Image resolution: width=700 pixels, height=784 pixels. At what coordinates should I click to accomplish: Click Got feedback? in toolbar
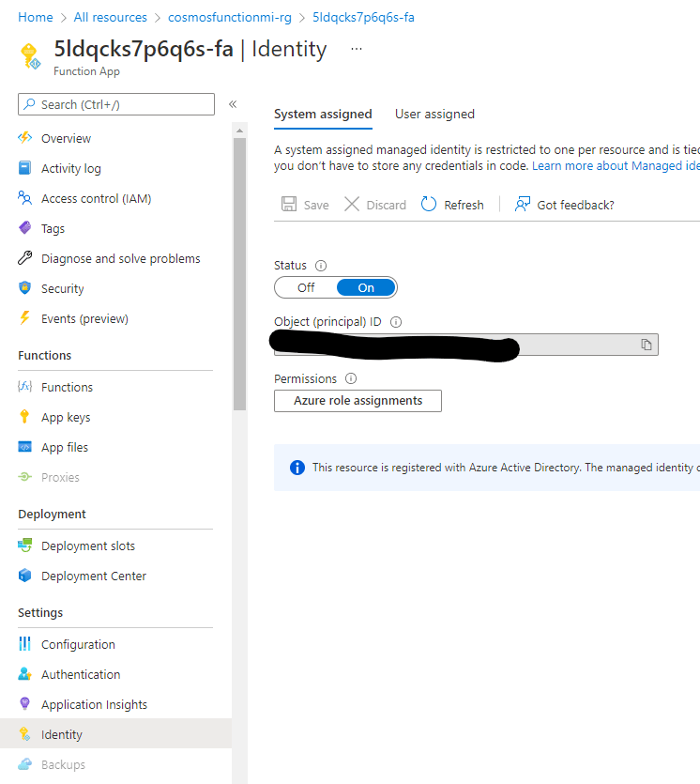click(x=564, y=205)
